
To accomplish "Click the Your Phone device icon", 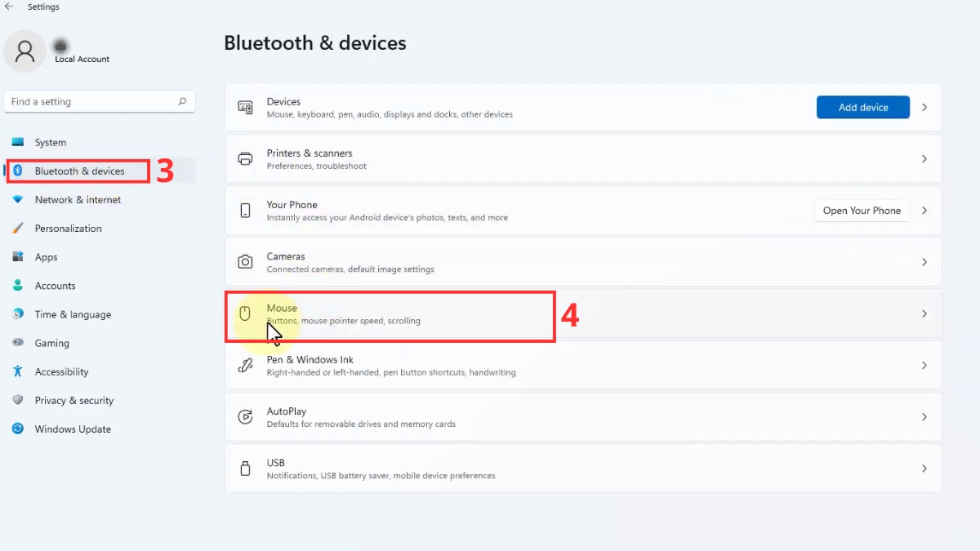I will point(245,210).
